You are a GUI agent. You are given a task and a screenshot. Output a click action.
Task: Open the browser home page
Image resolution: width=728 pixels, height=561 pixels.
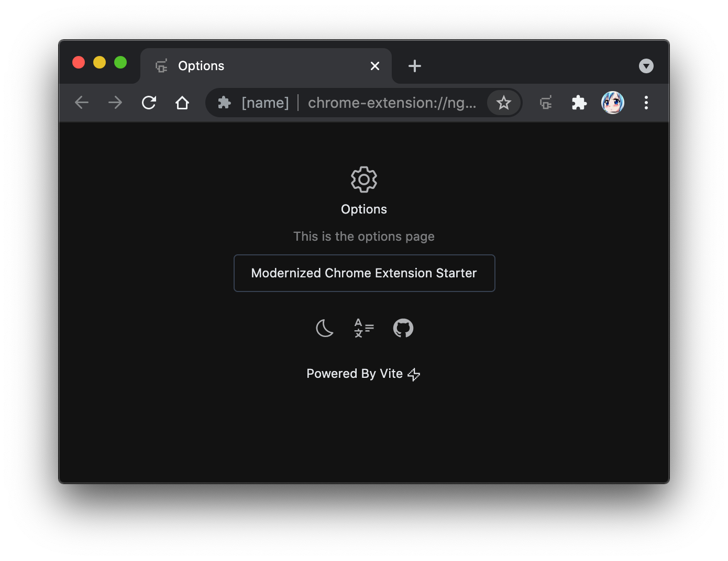[x=182, y=103]
